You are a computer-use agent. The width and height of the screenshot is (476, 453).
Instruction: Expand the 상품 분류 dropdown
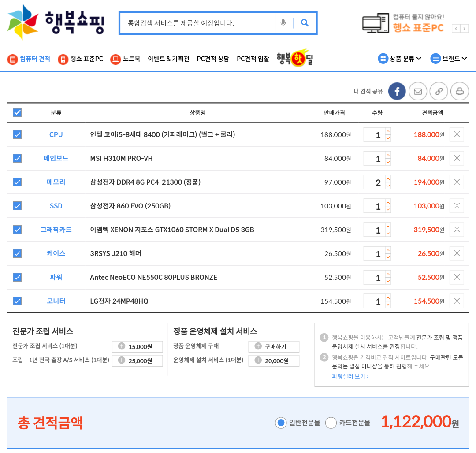tap(399, 59)
